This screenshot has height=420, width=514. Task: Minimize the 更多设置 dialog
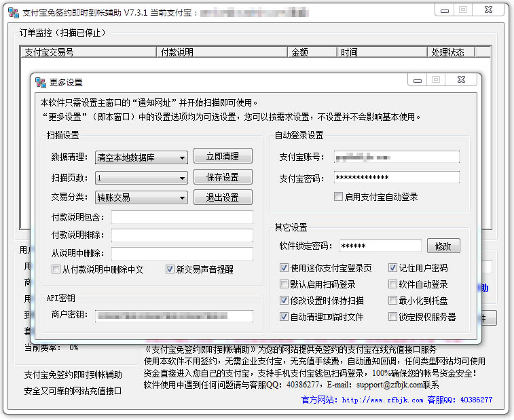click(418, 79)
